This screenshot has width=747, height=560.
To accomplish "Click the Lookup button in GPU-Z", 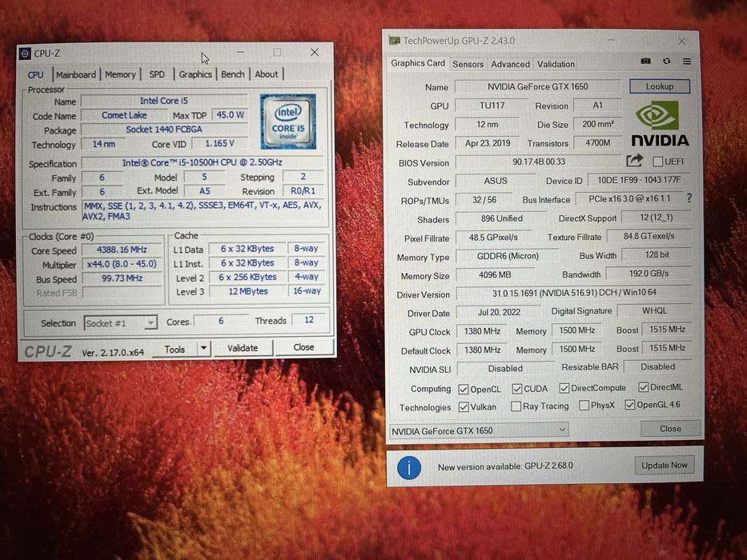I will (x=660, y=86).
